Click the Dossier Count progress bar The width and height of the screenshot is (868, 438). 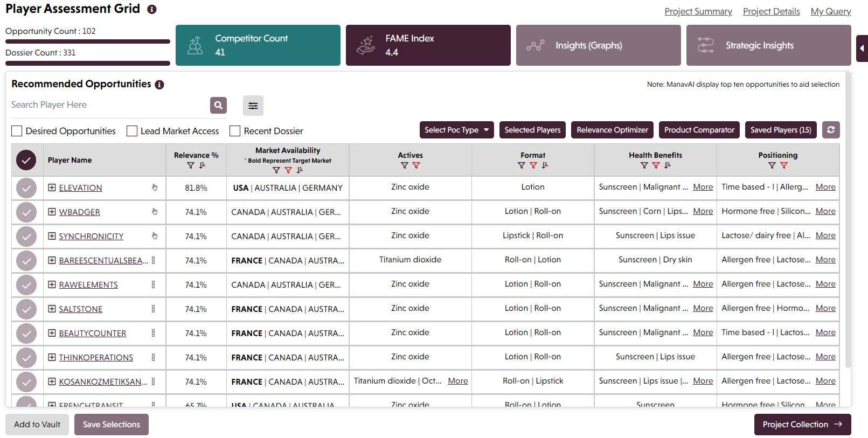[88, 63]
